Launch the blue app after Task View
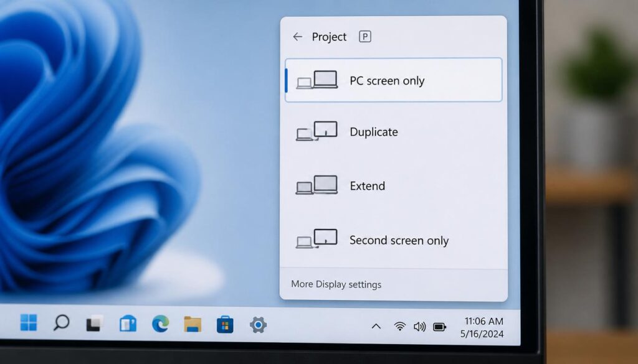Viewport: 638px width, 364px height. click(128, 324)
